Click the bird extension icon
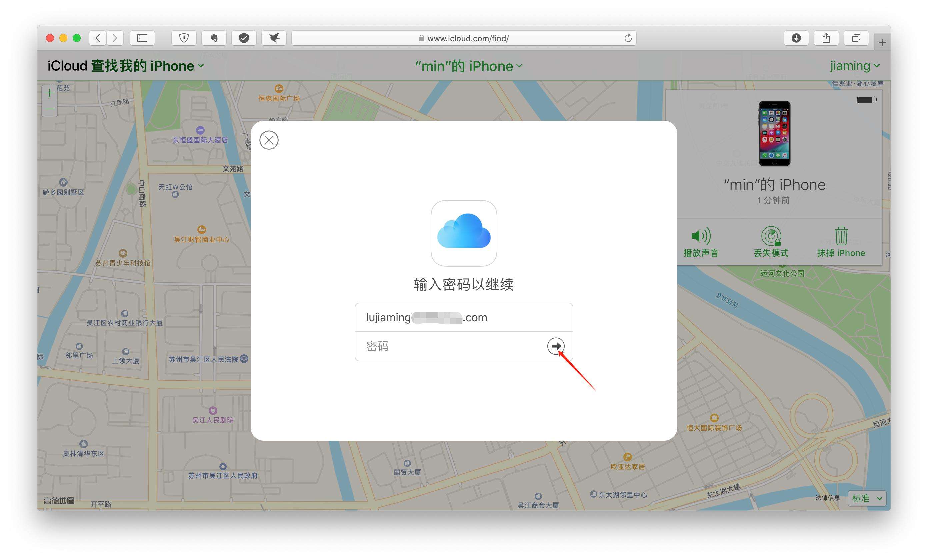Image resolution: width=928 pixels, height=560 pixels. point(274,38)
